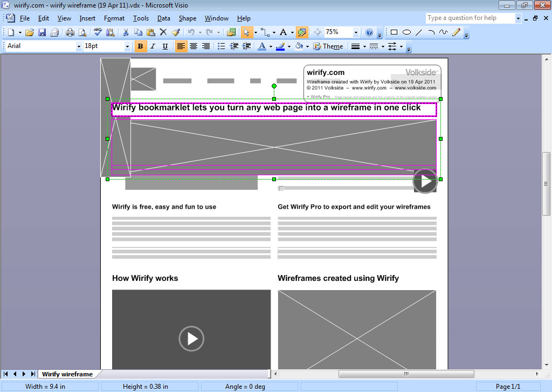Viewport: 552px width, 392px height.
Task: Open the zoom level dropdown
Action: pyautogui.click(x=356, y=32)
